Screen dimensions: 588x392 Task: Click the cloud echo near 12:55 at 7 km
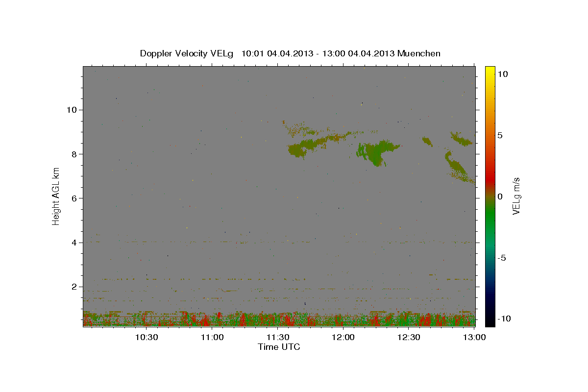458,168
